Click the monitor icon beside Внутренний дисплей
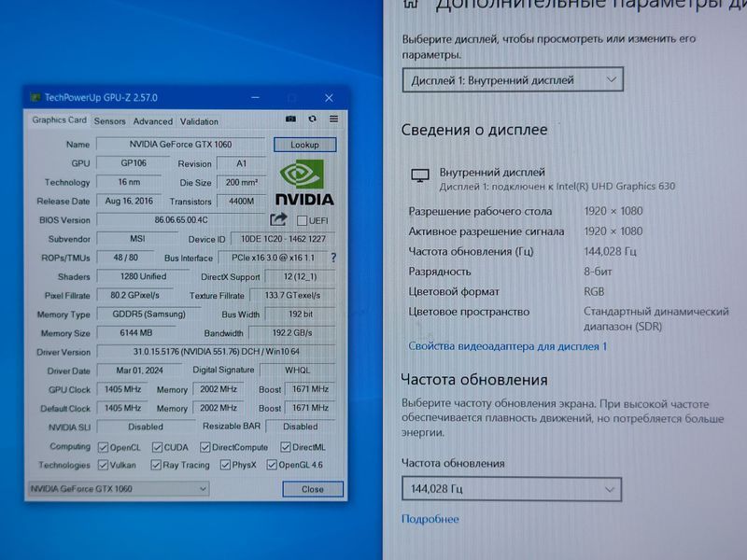This screenshot has width=747, height=560. point(419,175)
